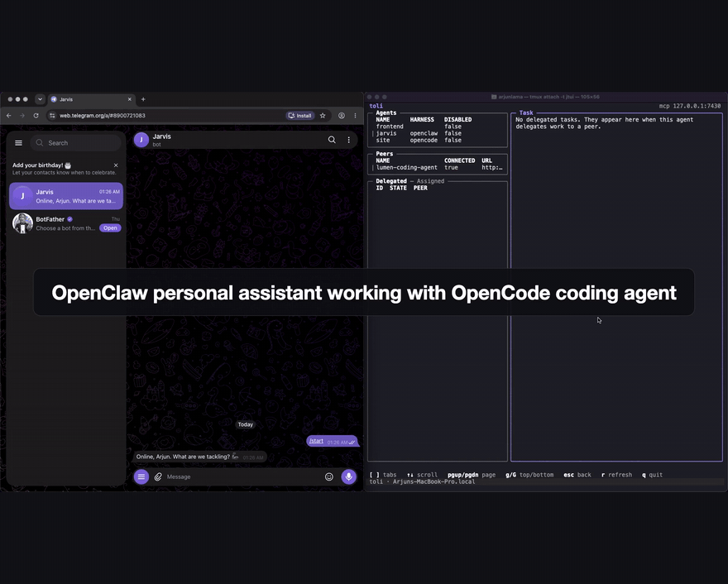Click the site info icon in address bar
Screen dimensions: 728x584
(x=52, y=116)
